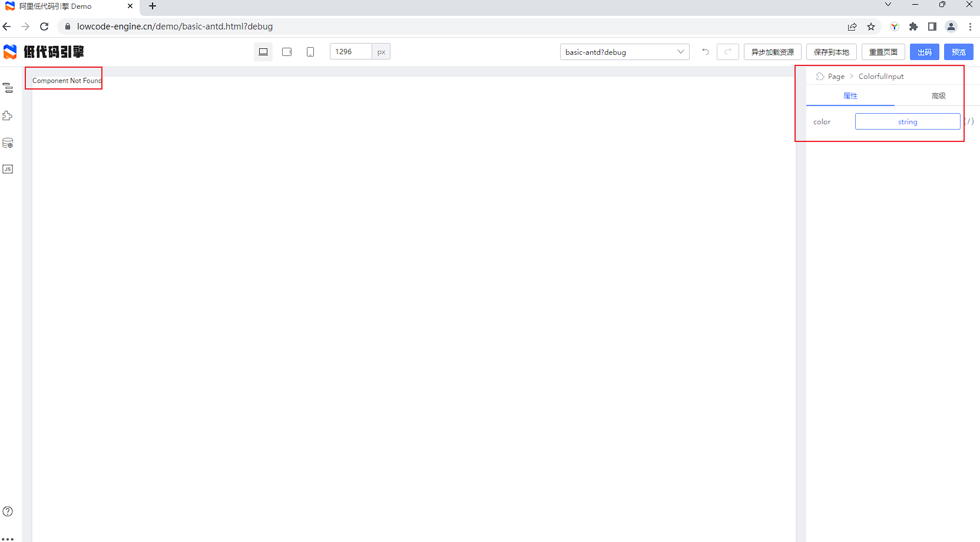Select the Component Not Found element
980x542 pixels.
tap(67, 81)
